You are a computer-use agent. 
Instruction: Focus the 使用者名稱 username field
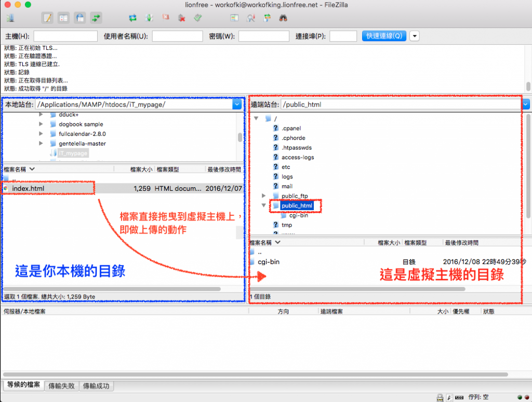pyautogui.click(x=178, y=36)
